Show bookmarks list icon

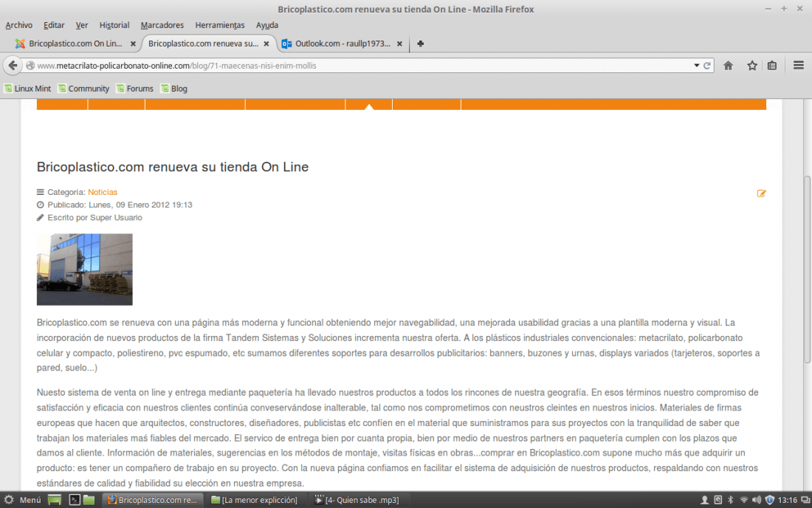(772, 65)
